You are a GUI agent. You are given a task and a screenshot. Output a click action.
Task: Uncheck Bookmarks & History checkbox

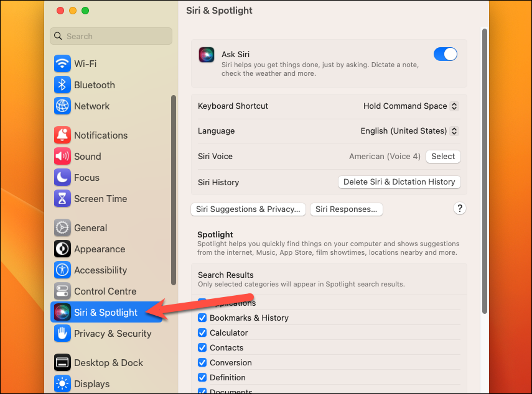point(202,318)
